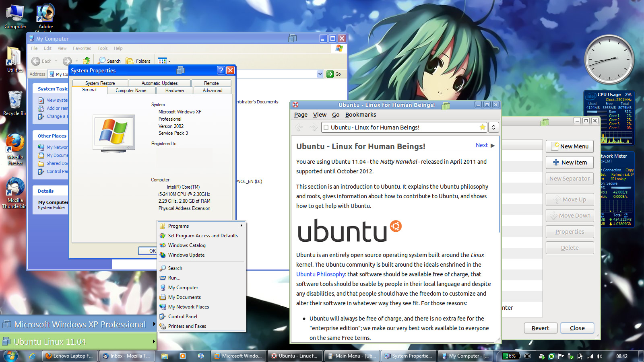Open the Go menu in Ubuntu help window

click(x=336, y=115)
